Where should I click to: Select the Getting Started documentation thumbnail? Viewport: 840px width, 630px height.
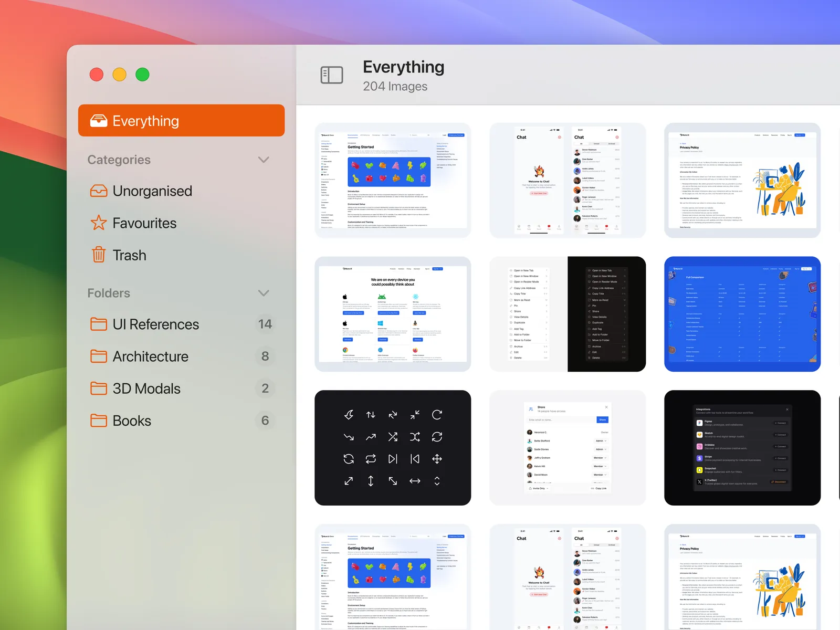[393, 180]
